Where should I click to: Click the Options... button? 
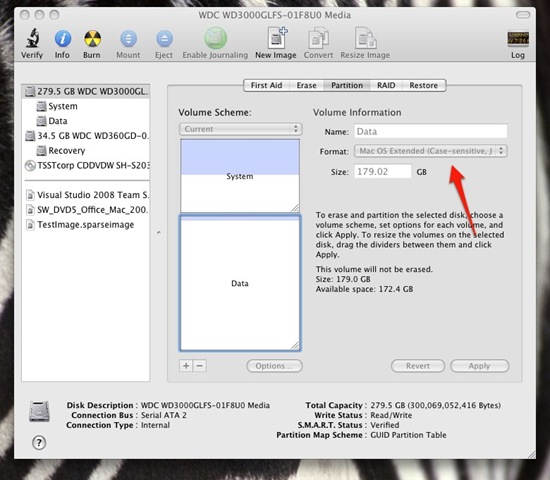274,366
